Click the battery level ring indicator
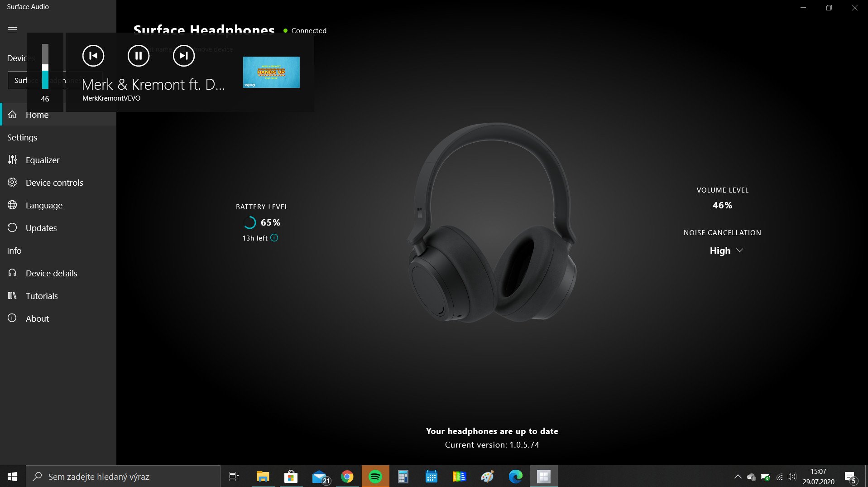 tap(249, 222)
